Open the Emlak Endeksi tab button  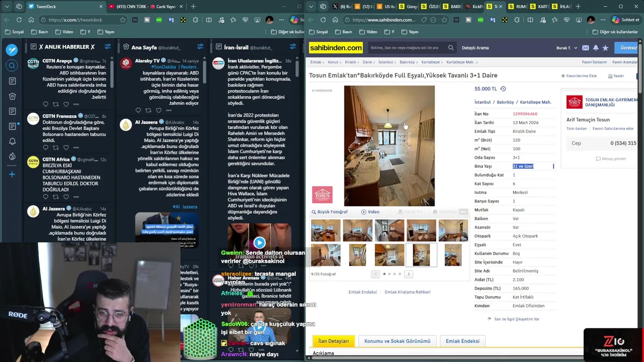click(x=462, y=341)
